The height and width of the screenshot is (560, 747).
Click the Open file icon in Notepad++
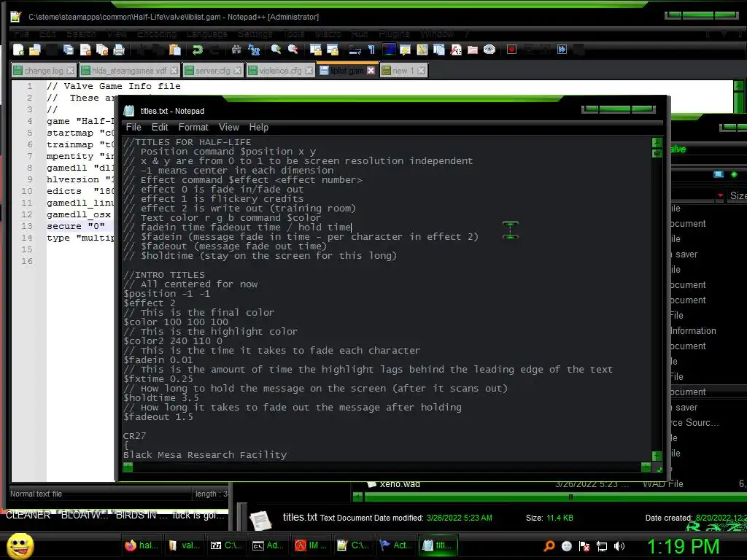coord(35,50)
